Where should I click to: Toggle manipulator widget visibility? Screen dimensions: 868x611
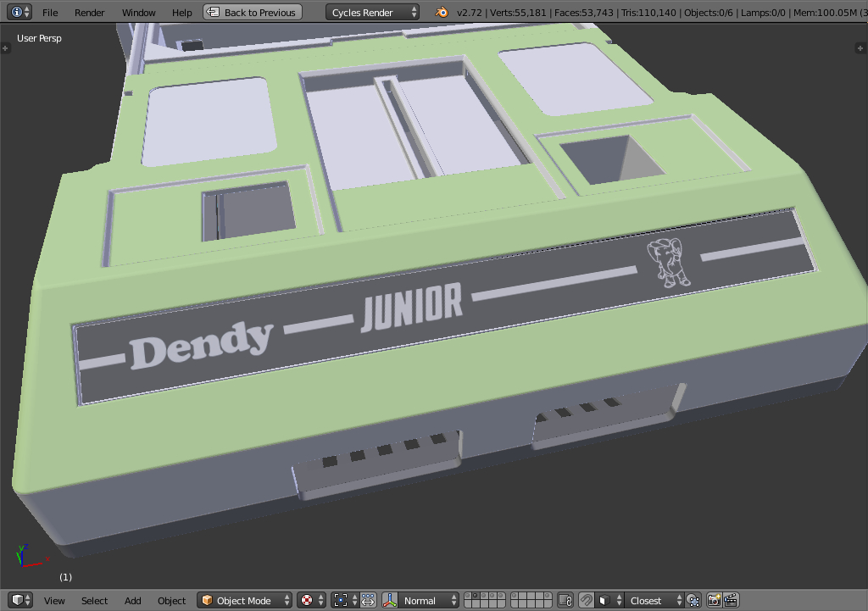pyautogui.click(x=368, y=600)
